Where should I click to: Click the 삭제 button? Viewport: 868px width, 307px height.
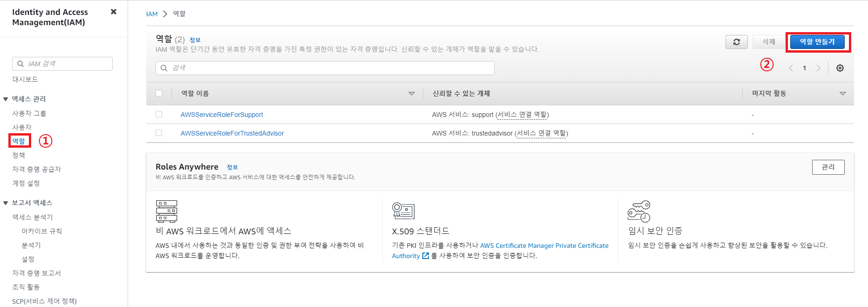pos(769,42)
